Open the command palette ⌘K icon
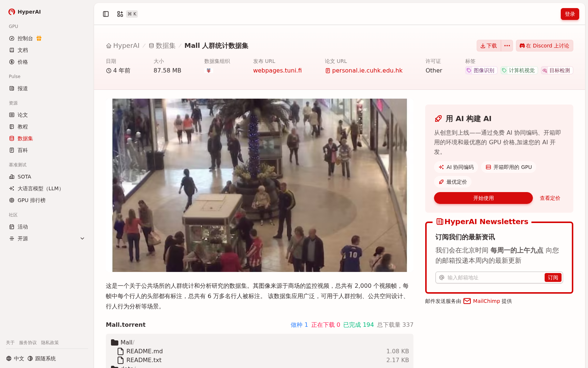This screenshot has height=368, width=588. click(x=127, y=14)
